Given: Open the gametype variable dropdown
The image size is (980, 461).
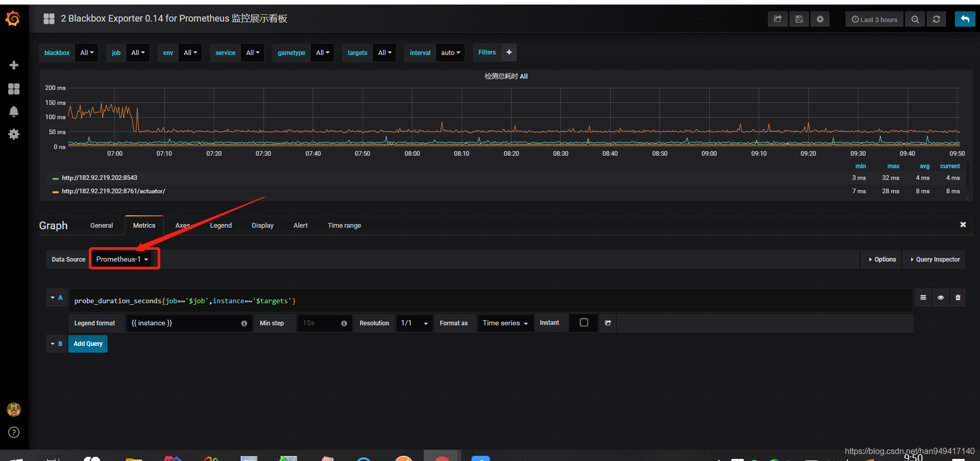Looking at the screenshot, I should [323, 53].
